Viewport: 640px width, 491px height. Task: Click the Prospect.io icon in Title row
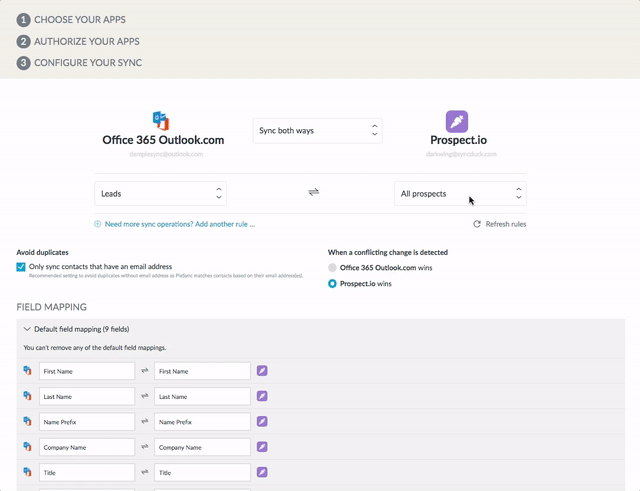point(262,472)
